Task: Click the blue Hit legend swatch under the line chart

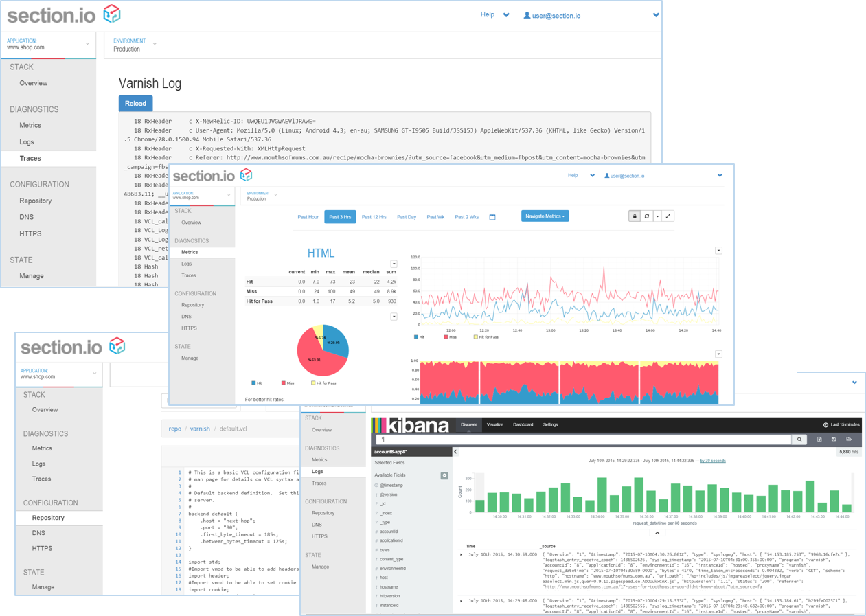Action: [x=416, y=337]
